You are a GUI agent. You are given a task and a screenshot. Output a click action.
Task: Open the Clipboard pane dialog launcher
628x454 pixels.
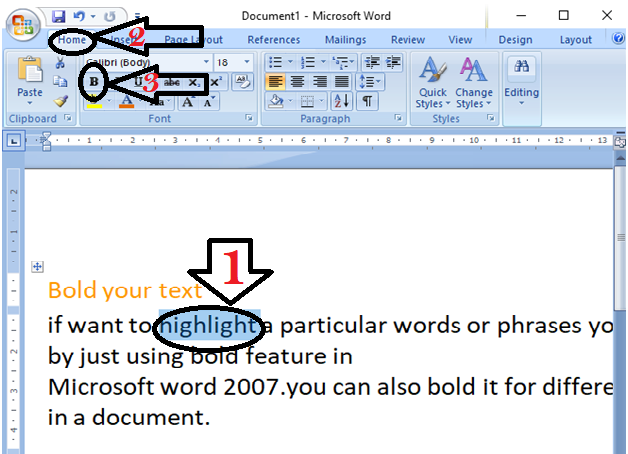68,118
